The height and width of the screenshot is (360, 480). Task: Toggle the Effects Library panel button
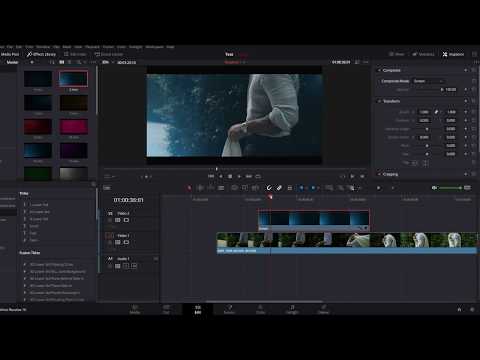point(41,54)
